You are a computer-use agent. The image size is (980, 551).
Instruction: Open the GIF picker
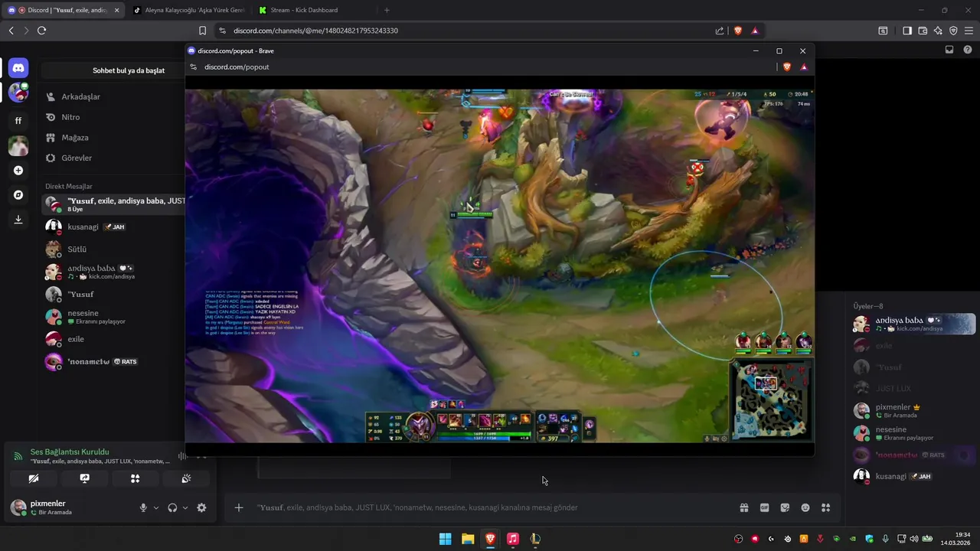click(x=764, y=507)
